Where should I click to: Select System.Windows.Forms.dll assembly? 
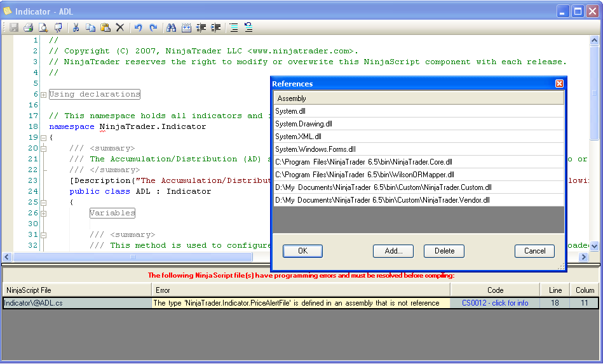pyautogui.click(x=418, y=149)
